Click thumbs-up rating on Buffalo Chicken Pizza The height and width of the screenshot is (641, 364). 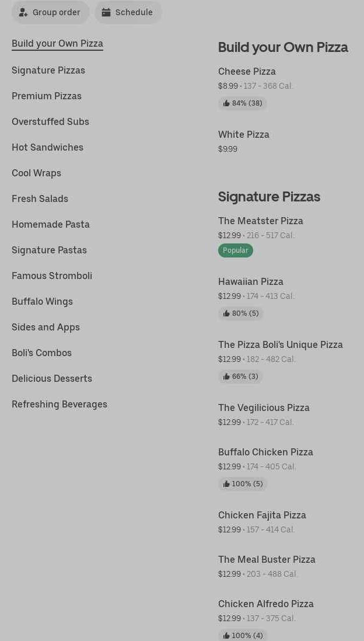pyautogui.click(x=243, y=484)
